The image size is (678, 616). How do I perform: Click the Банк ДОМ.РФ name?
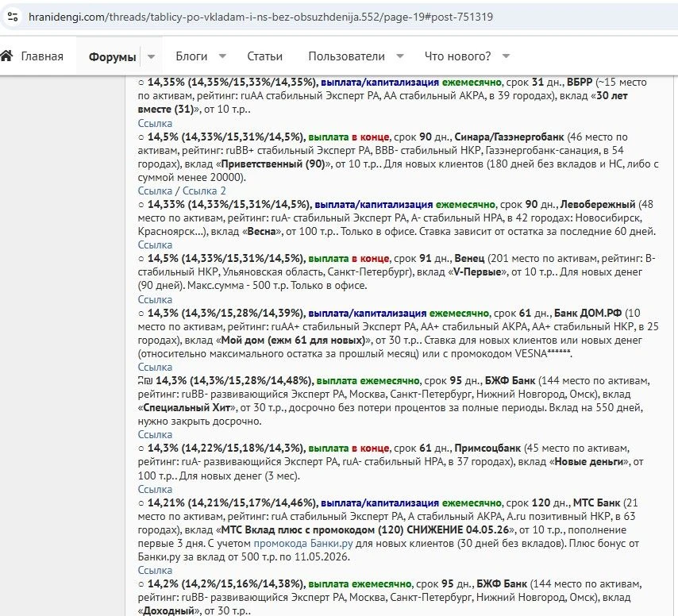587,313
